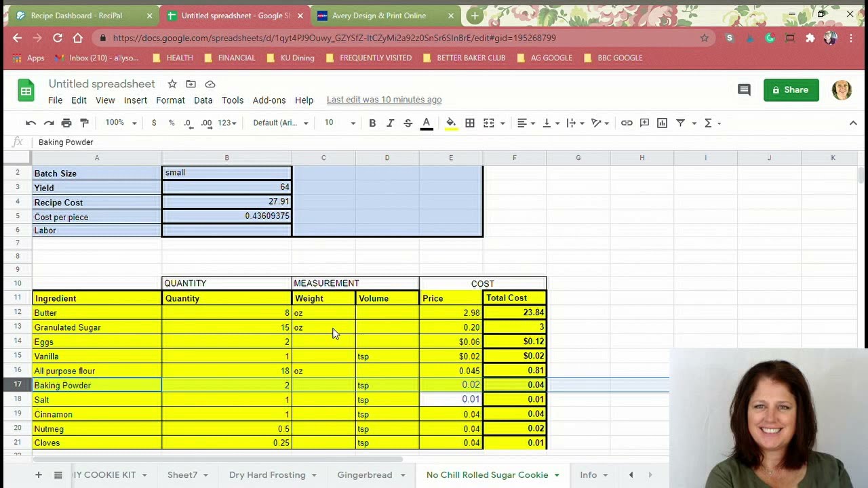
Task: Collapse toolbar with up chevron
Action: (x=853, y=123)
